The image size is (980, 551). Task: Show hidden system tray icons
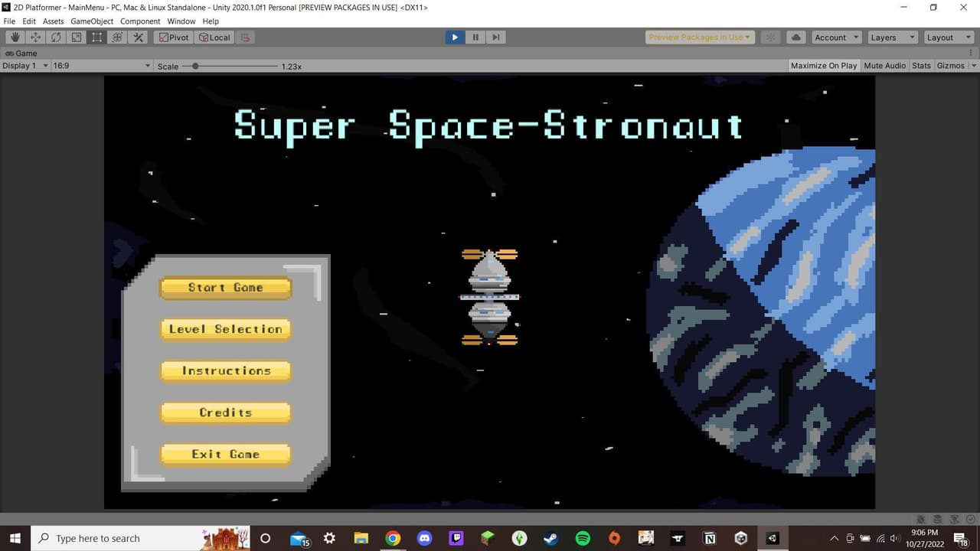(835, 539)
